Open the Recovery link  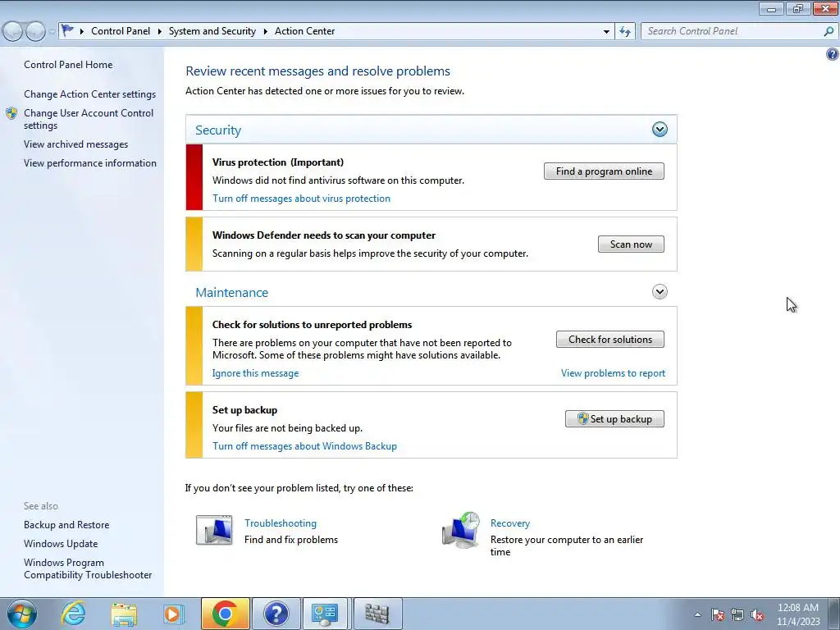click(510, 523)
